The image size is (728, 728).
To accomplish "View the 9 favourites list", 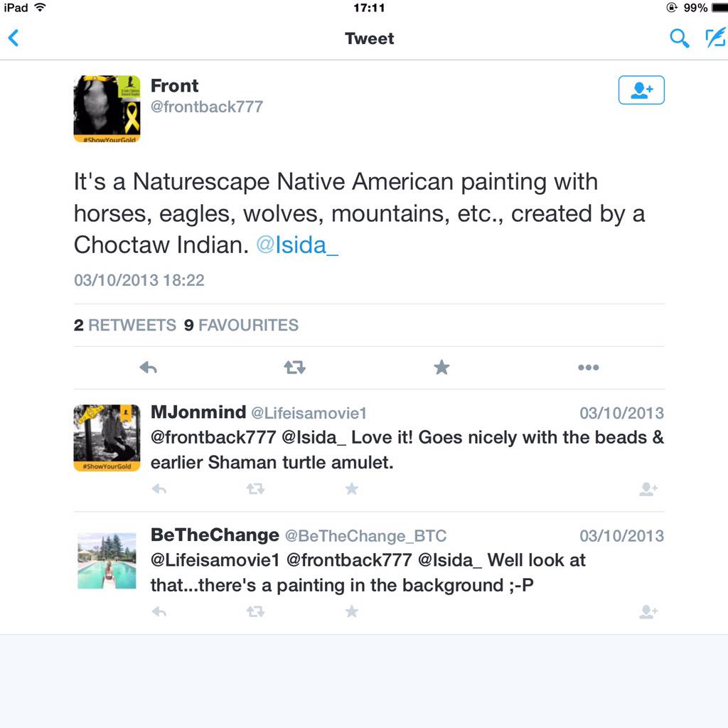I will (x=241, y=326).
